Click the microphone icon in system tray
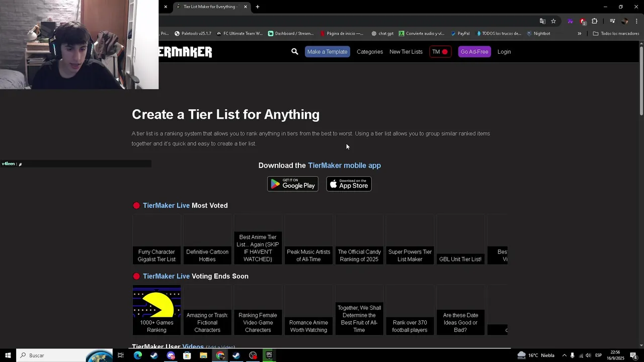644x362 pixels. [572, 355]
